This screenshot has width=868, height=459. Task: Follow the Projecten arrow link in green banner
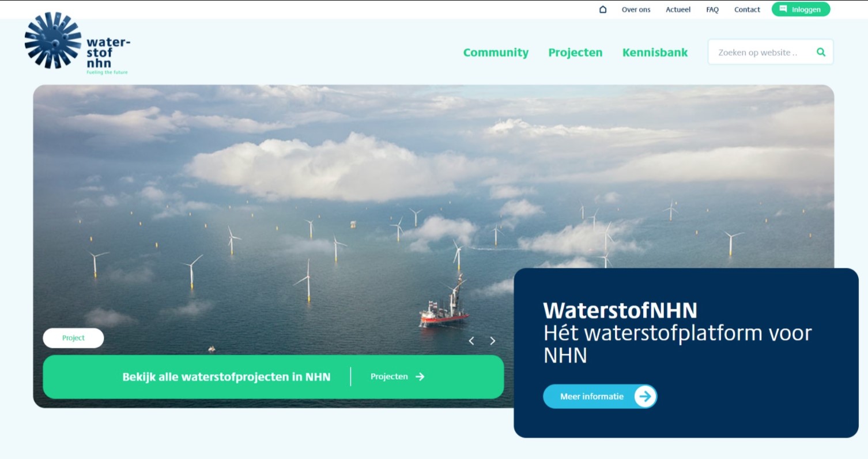point(397,377)
